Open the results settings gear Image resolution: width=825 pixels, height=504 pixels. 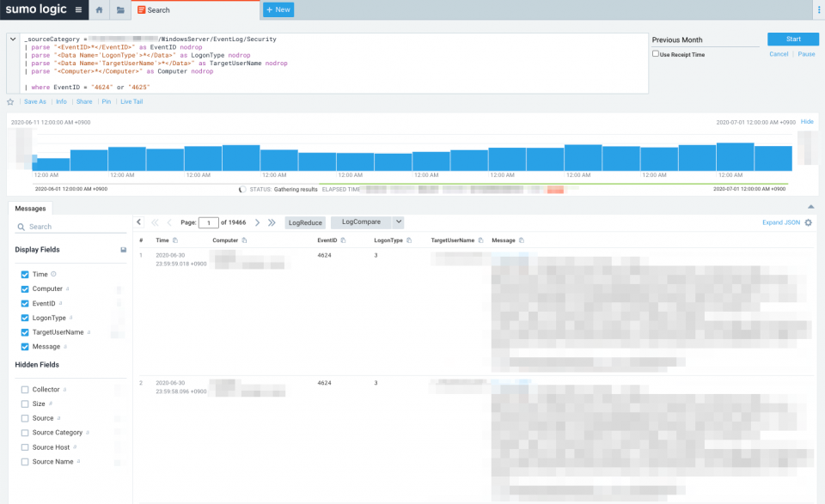click(808, 222)
